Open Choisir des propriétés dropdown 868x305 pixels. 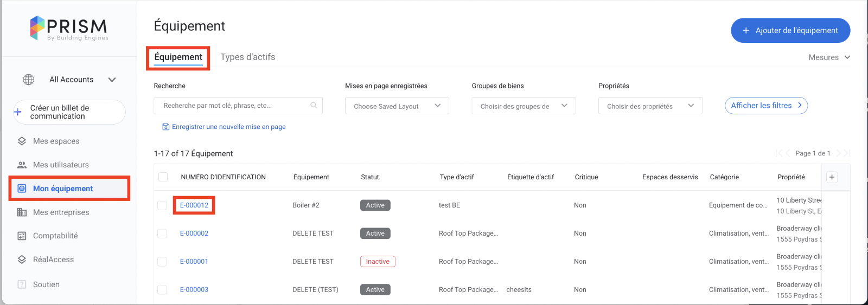(x=650, y=106)
